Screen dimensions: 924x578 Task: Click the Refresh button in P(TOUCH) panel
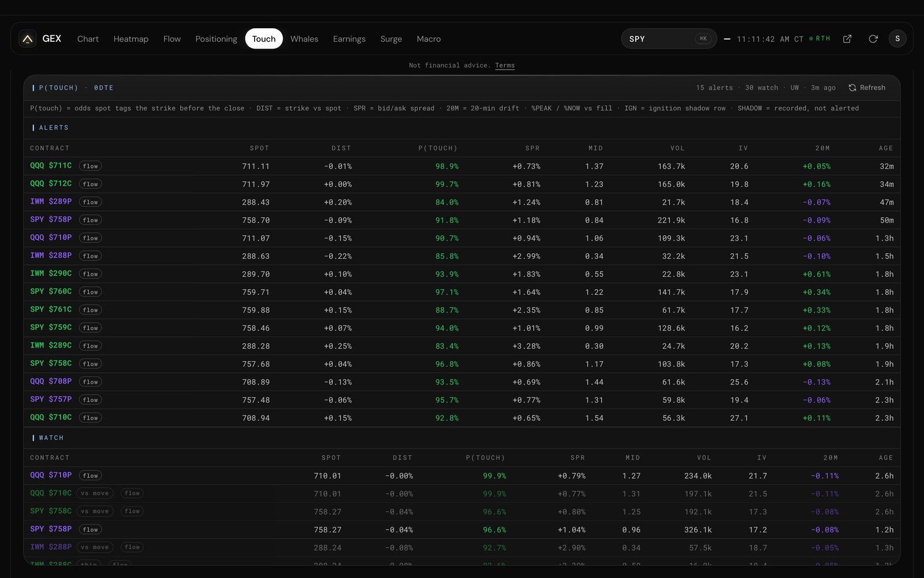[867, 88]
